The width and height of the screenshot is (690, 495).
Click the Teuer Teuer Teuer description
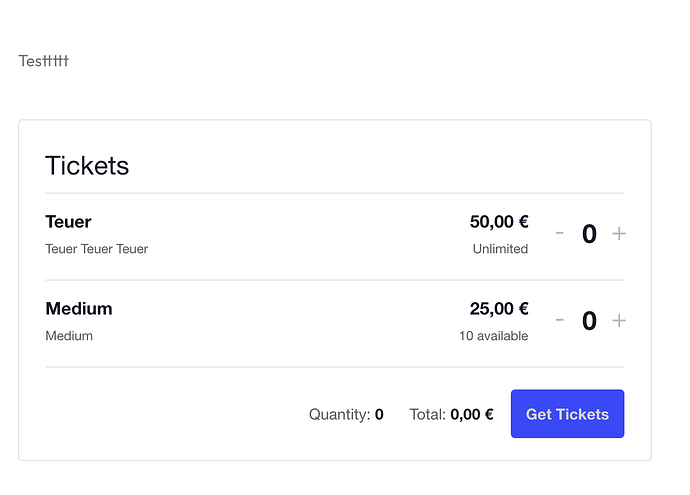[x=97, y=249]
